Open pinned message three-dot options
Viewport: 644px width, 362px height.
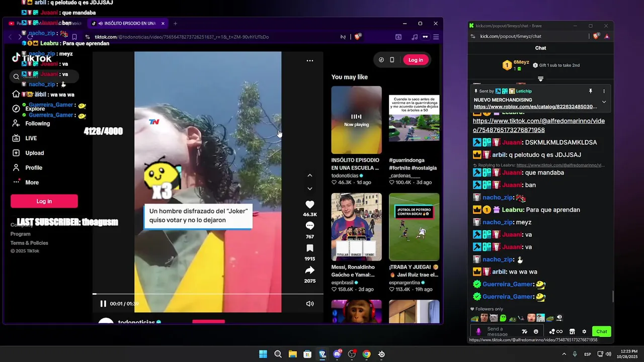click(x=604, y=91)
